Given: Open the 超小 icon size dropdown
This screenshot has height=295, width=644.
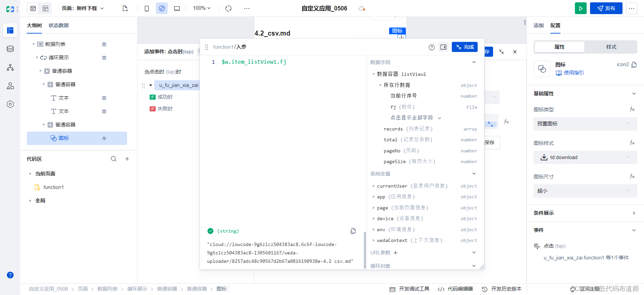Looking at the screenshot, I should pyautogui.click(x=585, y=191).
